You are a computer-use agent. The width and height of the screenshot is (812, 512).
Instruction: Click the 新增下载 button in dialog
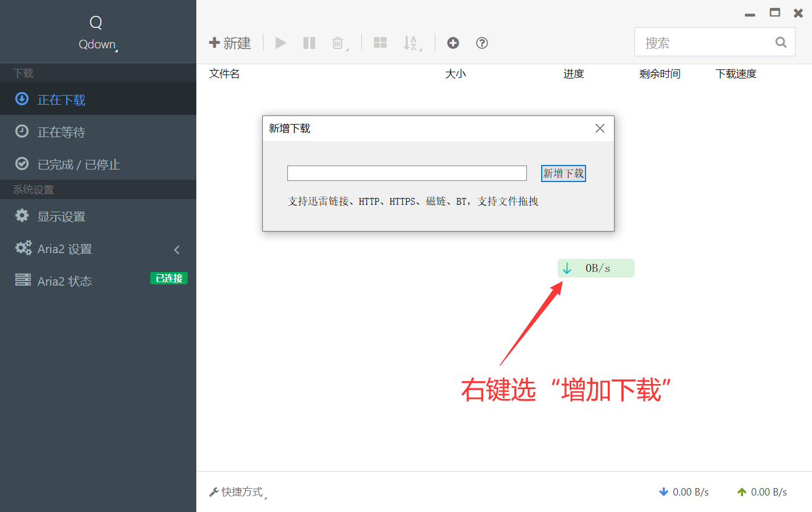(563, 174)
